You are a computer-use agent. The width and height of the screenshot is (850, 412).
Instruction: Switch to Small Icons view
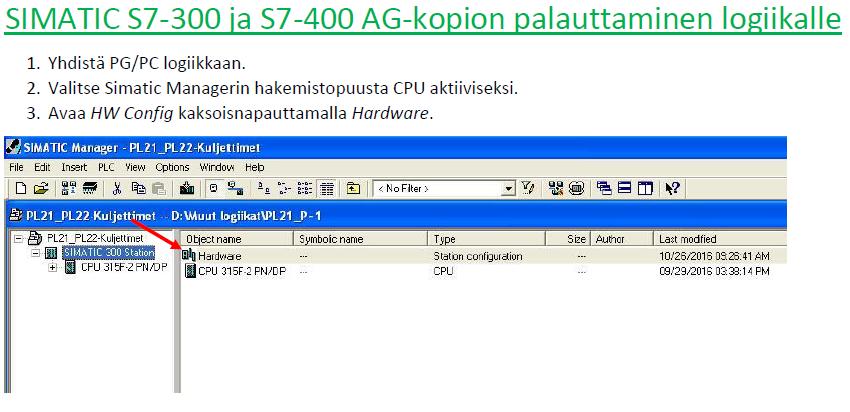coord(284,188)
